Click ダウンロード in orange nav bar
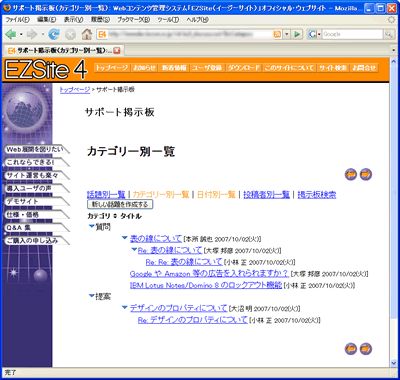This screenshot has width=400, height=380. click(244, 68)
